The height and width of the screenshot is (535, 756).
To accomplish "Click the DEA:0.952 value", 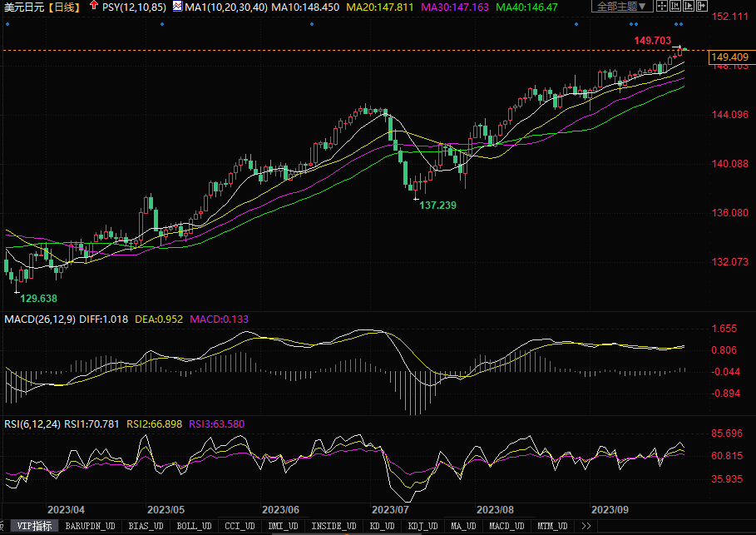I will point(159,320).
